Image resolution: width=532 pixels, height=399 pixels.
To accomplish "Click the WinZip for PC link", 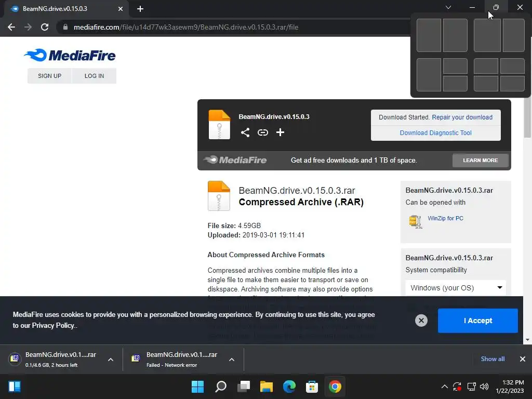I will pos(445,218).
